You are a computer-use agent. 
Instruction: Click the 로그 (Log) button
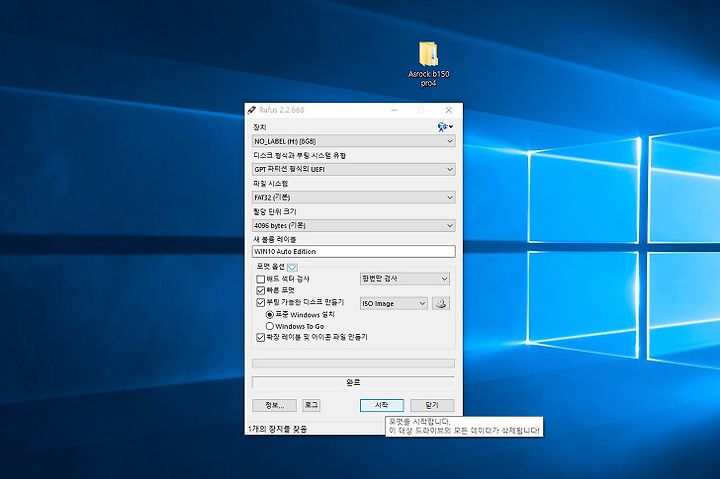311,405
